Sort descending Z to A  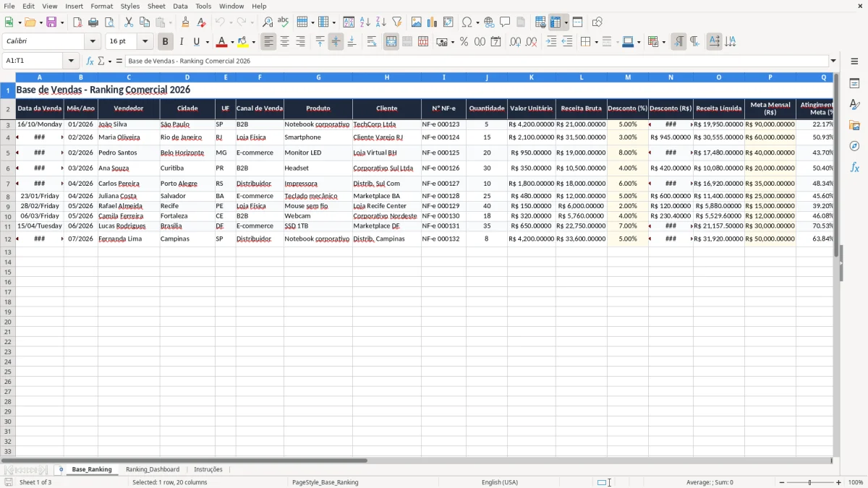(380, 22)
